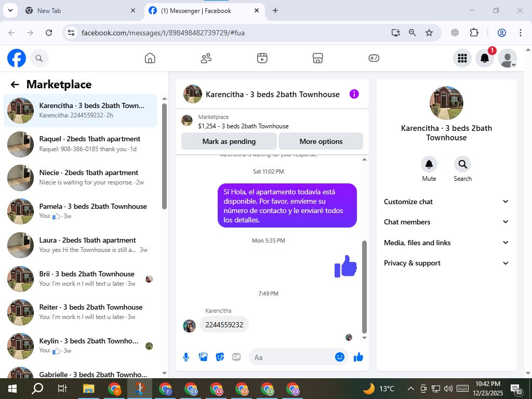
Task: Go to Home feed icon
Action: click(150, 58)
